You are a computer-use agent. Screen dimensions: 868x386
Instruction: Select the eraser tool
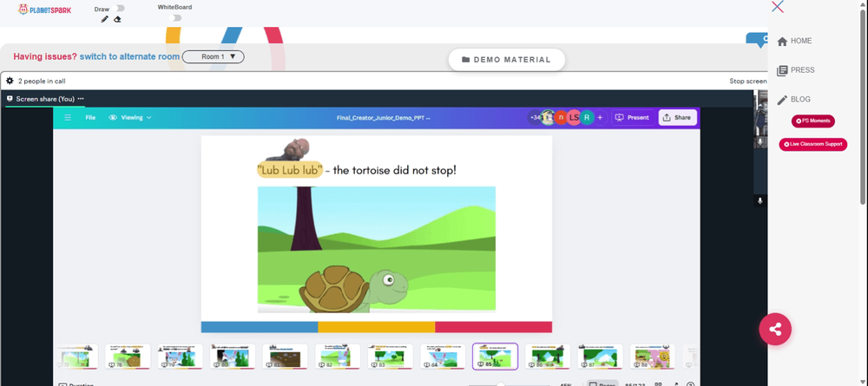117,19
